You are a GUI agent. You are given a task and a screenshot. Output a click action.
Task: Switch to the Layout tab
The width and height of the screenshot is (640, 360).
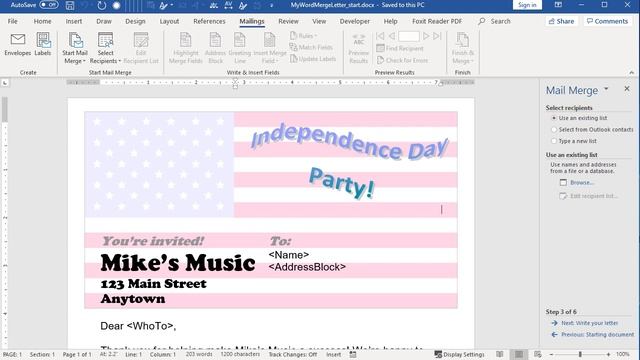point(169,21)
